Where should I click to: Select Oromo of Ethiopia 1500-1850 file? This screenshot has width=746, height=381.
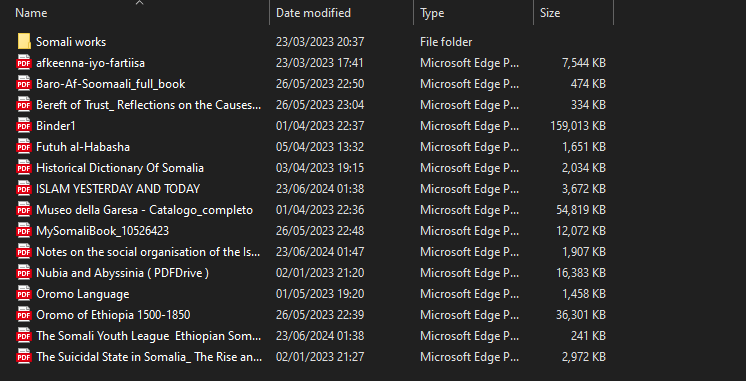pyautogui.click(x=113, y=314)
